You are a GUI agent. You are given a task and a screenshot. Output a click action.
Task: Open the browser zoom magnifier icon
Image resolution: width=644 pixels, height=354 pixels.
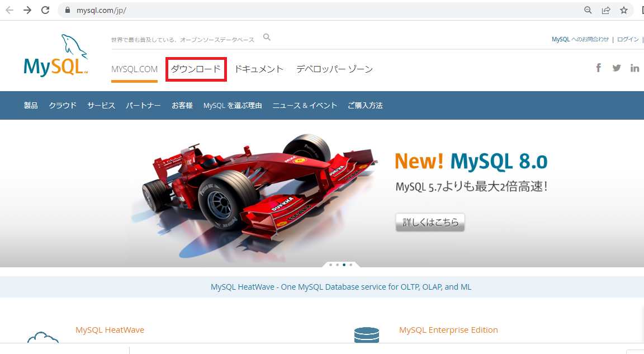588,10
